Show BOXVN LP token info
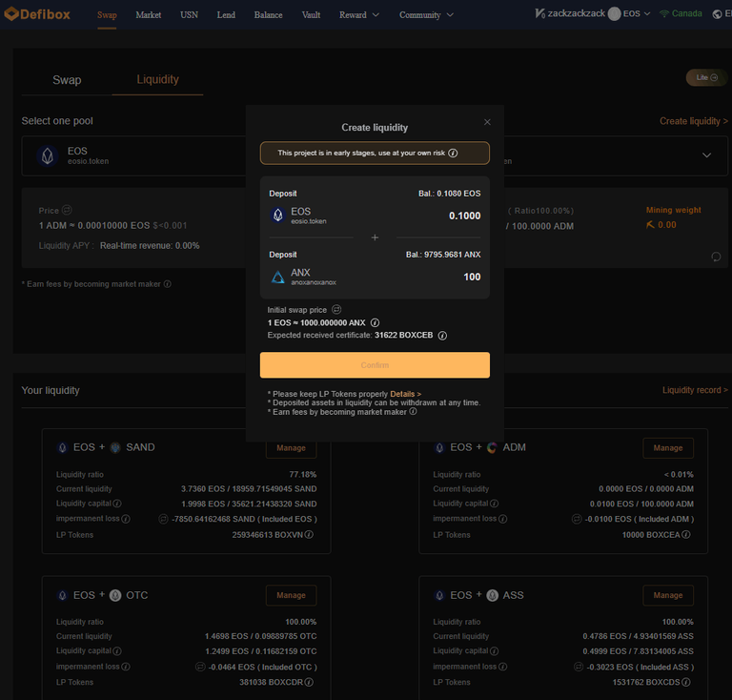The height and width of the screenshot is (700, 732). click(x=309, y=535)
